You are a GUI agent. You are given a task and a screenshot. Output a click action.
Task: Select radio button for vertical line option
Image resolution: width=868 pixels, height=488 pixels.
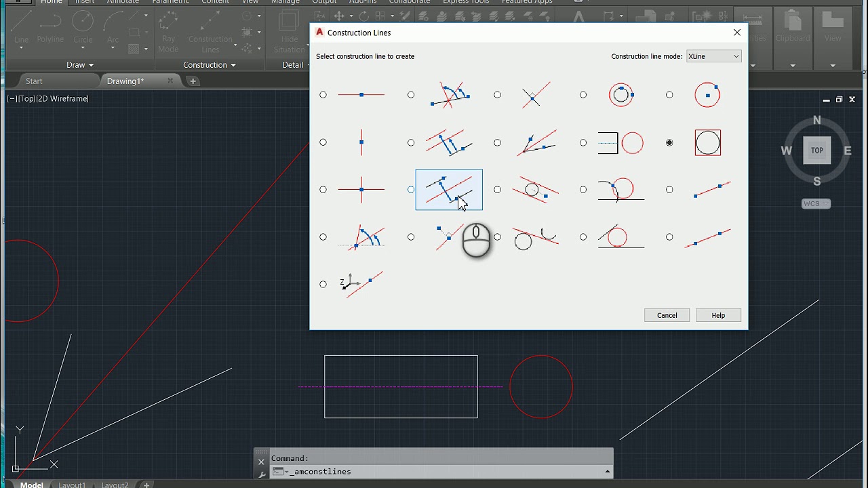coord(323,142)
